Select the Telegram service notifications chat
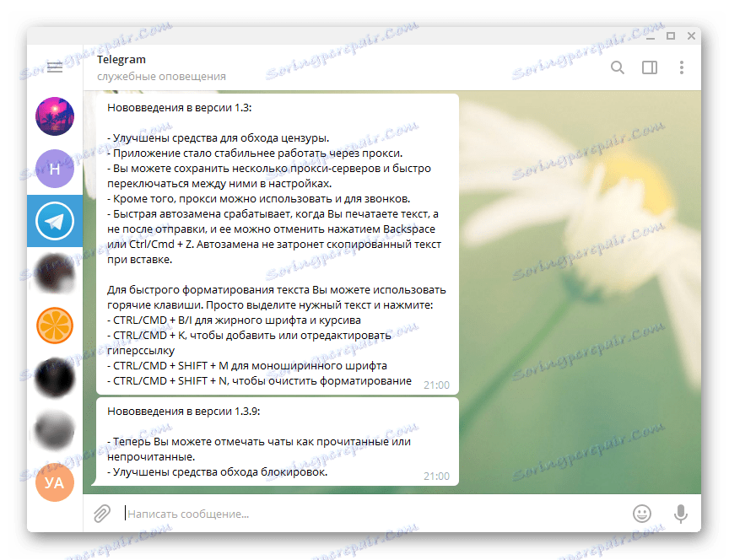 tap(55, 221)
